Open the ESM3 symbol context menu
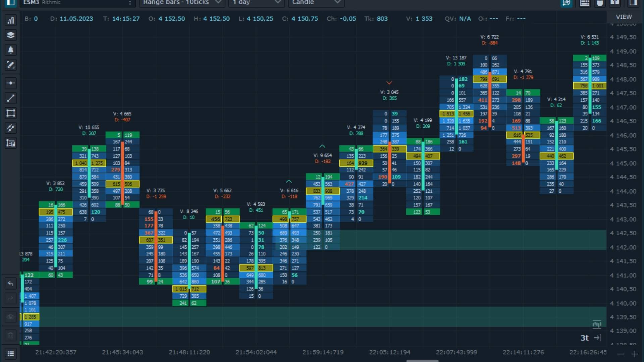Viewport: 644px width, 362px height. pyautogui.click(x=130, y=3)
